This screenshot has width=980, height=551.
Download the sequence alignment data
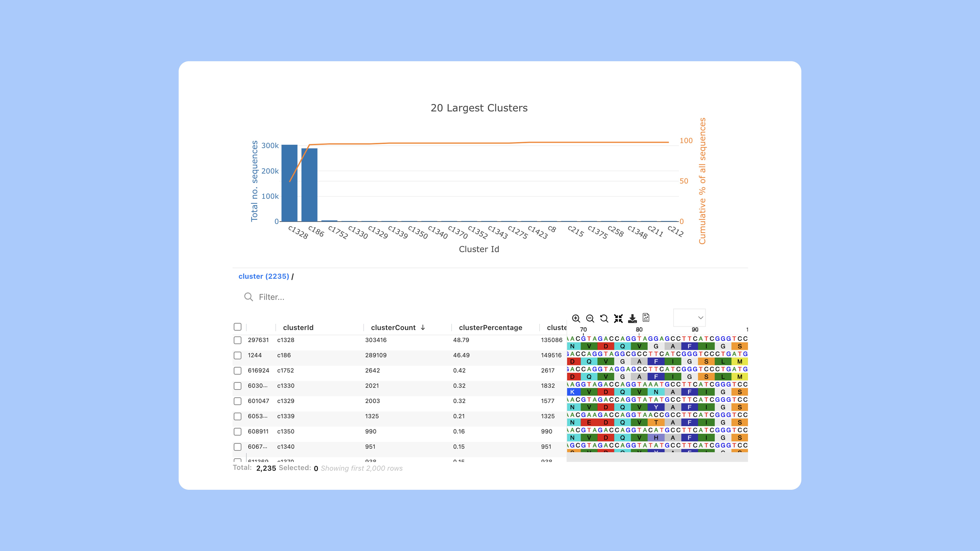[632, 318]
